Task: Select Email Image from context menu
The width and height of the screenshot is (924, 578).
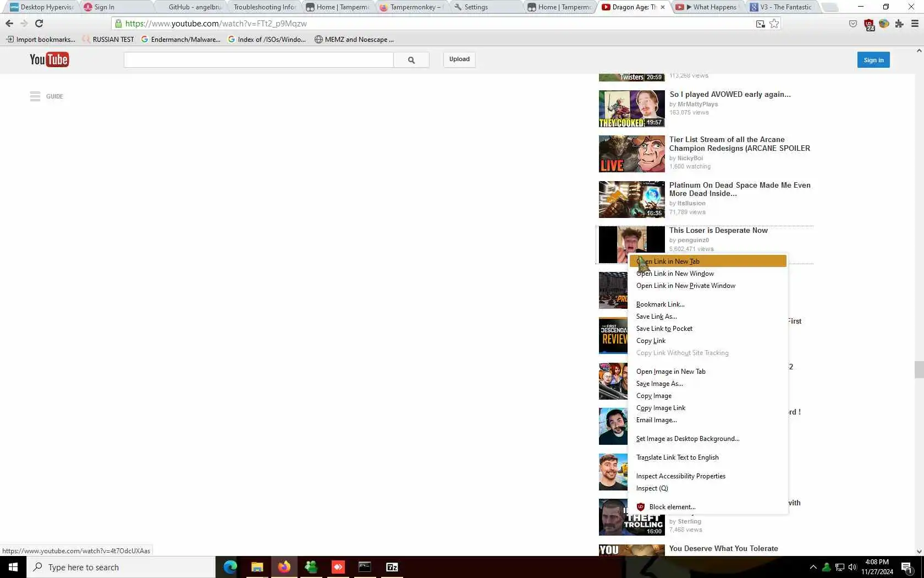Action: click(x=708, y=420)
